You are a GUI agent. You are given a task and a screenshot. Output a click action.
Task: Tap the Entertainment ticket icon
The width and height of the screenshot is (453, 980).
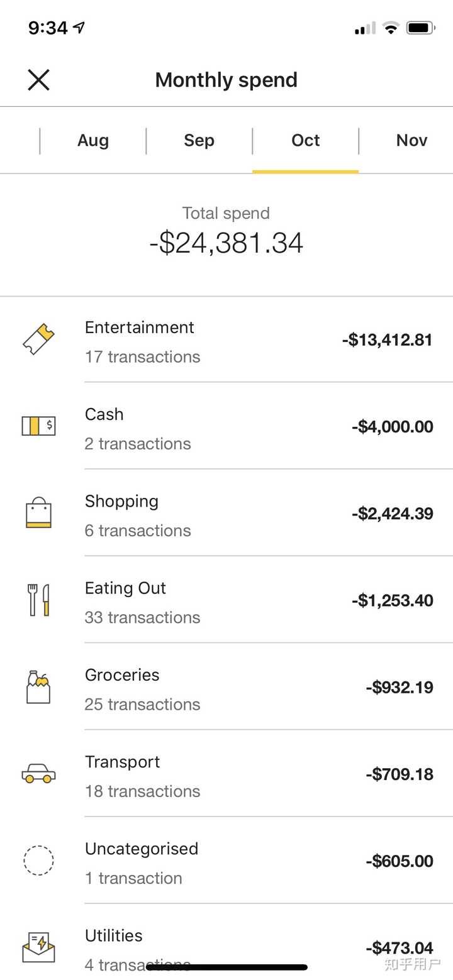38,339
